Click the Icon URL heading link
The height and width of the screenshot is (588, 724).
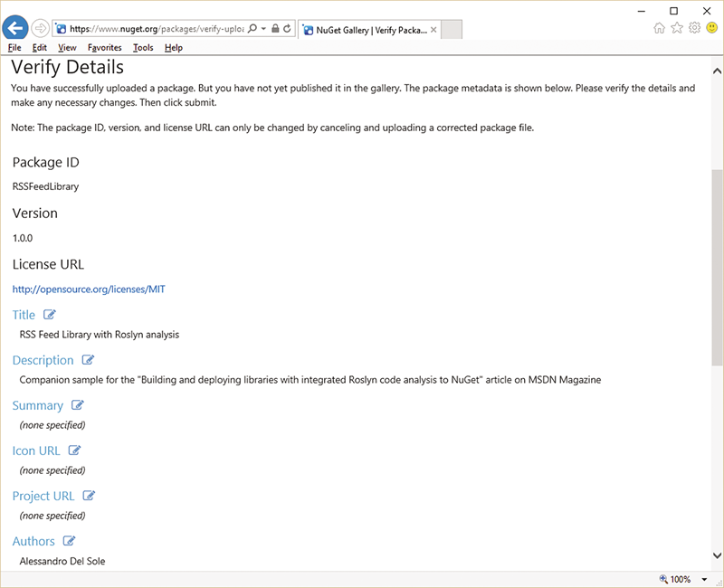coord(36,450)
